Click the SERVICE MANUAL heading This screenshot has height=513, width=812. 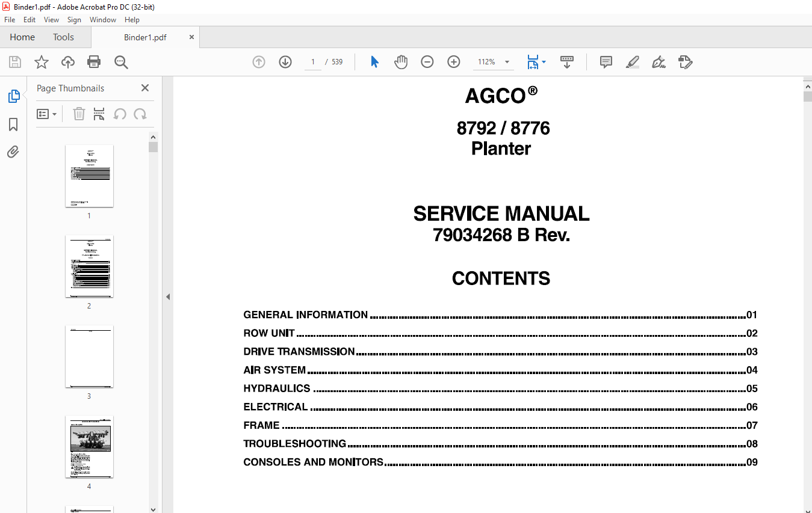[x=501, y=213]
